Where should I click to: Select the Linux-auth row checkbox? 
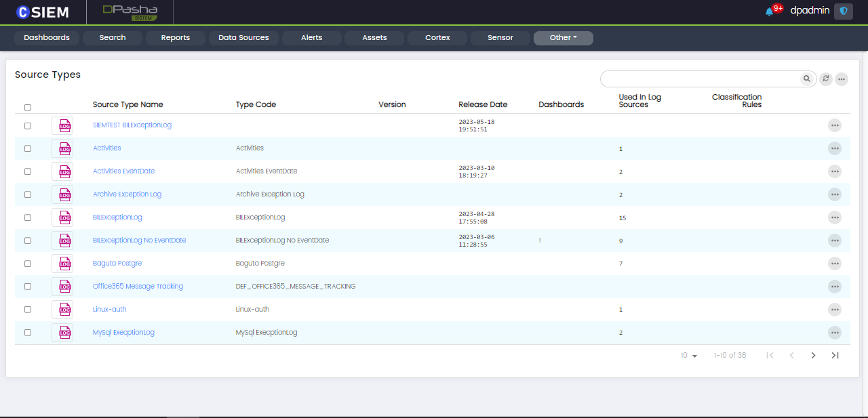coord(28,310)
